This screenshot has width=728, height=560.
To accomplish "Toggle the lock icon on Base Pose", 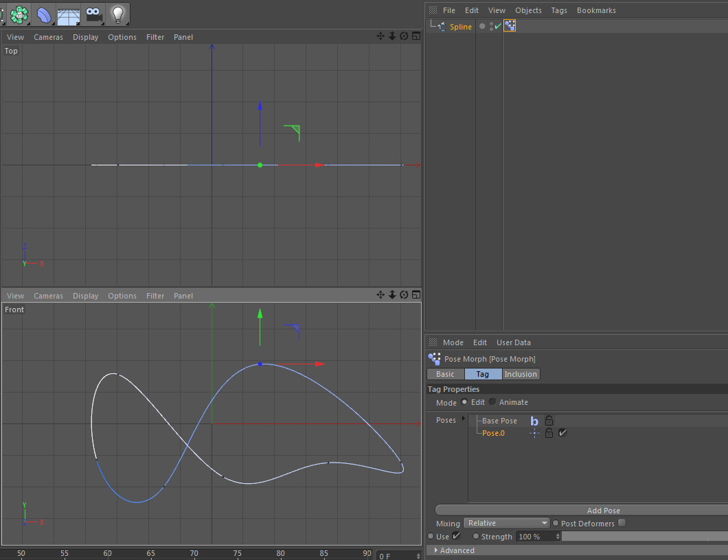I will (549, 421).
